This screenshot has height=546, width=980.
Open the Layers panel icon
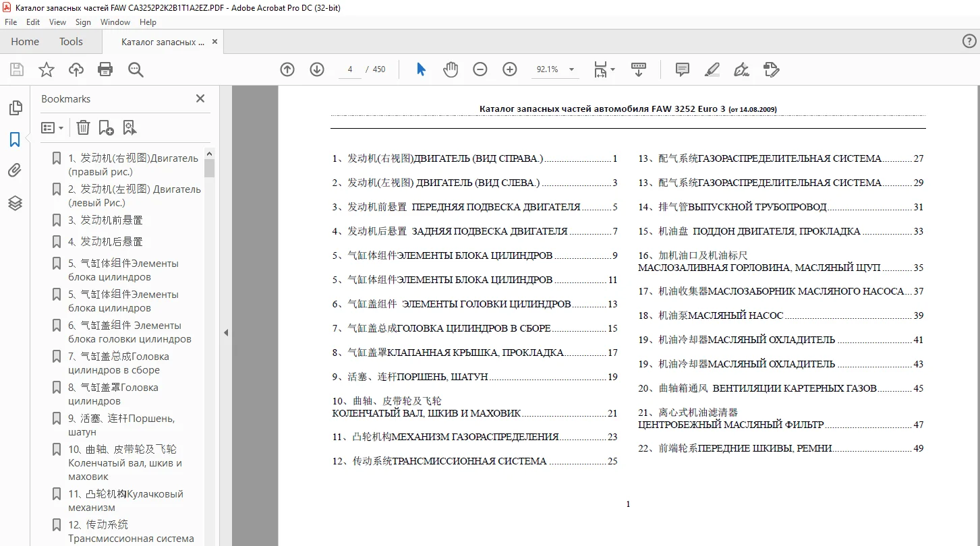tap(15, 202)
